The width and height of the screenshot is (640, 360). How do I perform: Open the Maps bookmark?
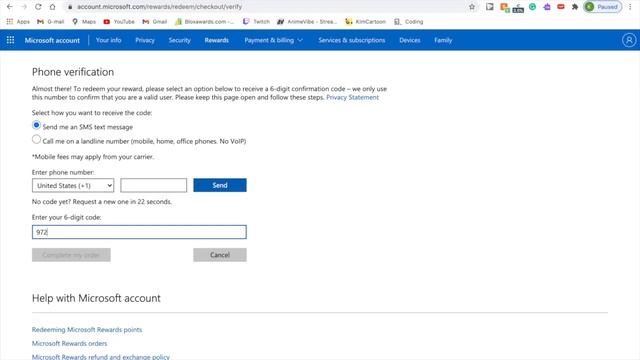pos(84,22)
